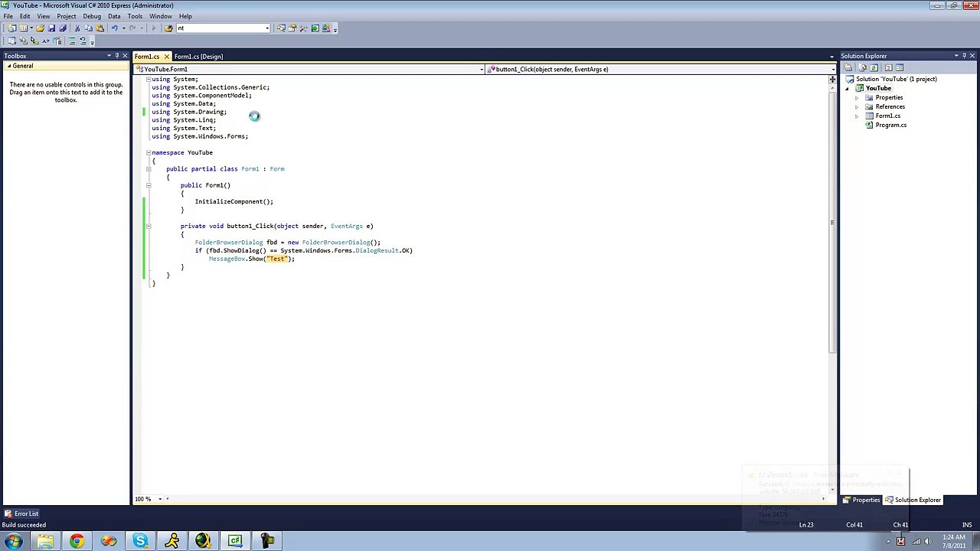Collapse the YouTube project node
Image resolution: width=980 pixels, height=551 pixels.
click(848, 89)
